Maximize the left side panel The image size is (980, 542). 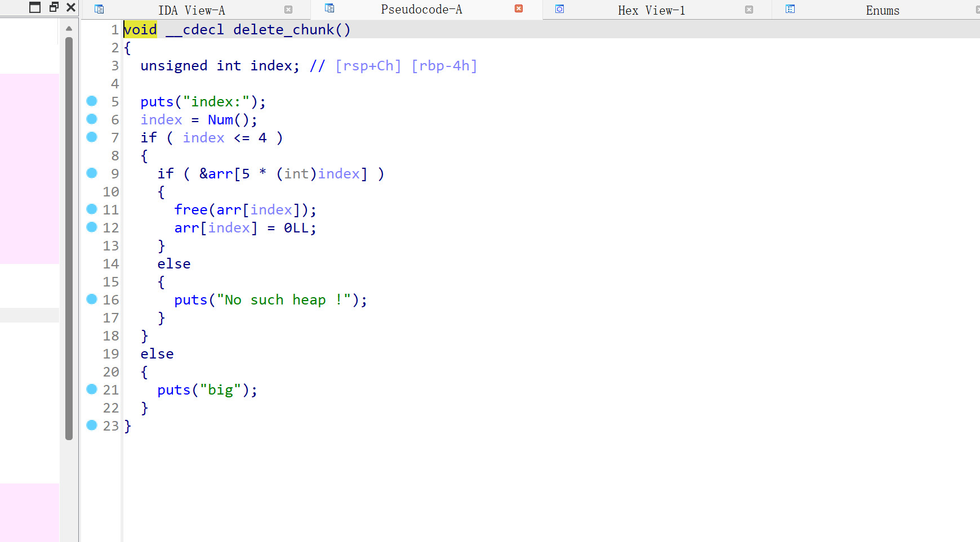[x=35, y=7]
